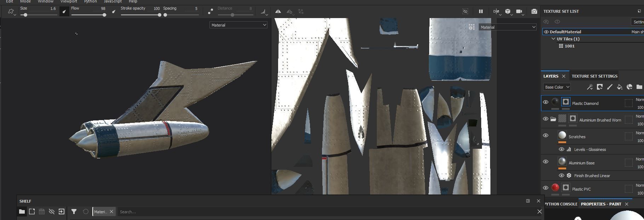The height and width of the screenshot is (220, 644).
Task: Toggle shelf grid view size icon
Action: click(x=528, y=201)
